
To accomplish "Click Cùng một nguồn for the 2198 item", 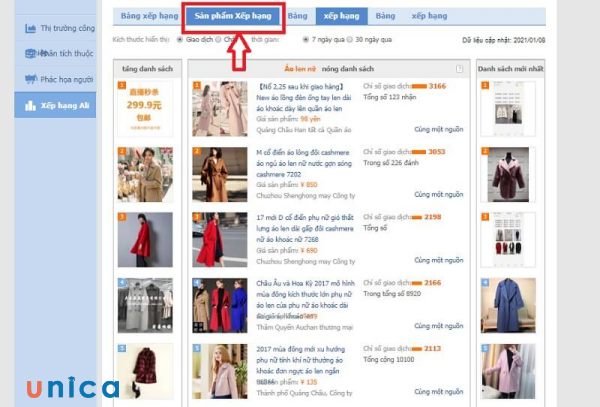I will [439, 260].
